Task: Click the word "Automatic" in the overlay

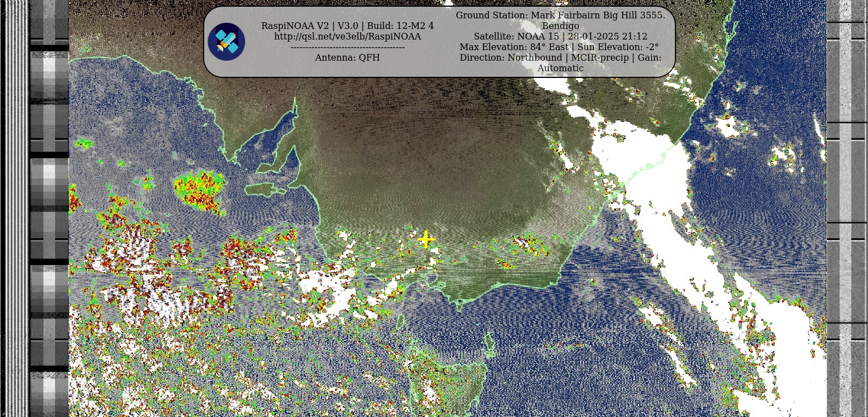Action: pyautogui.click(x=560, y=68)
